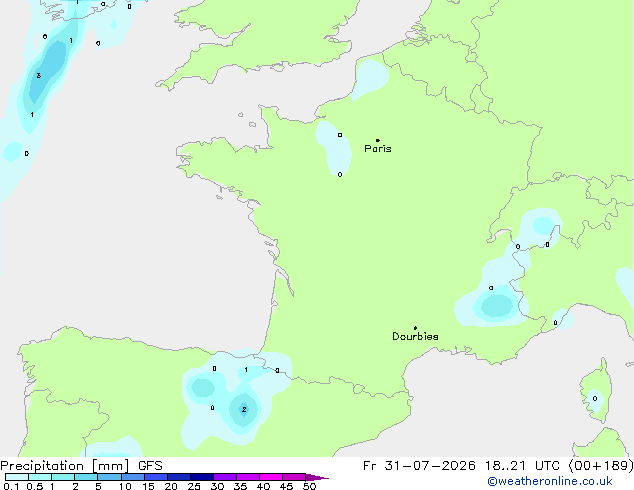Pick the legend swatch between 45 and 50
The width and height of the screenshot is (634, 490).
click(294, 477)
